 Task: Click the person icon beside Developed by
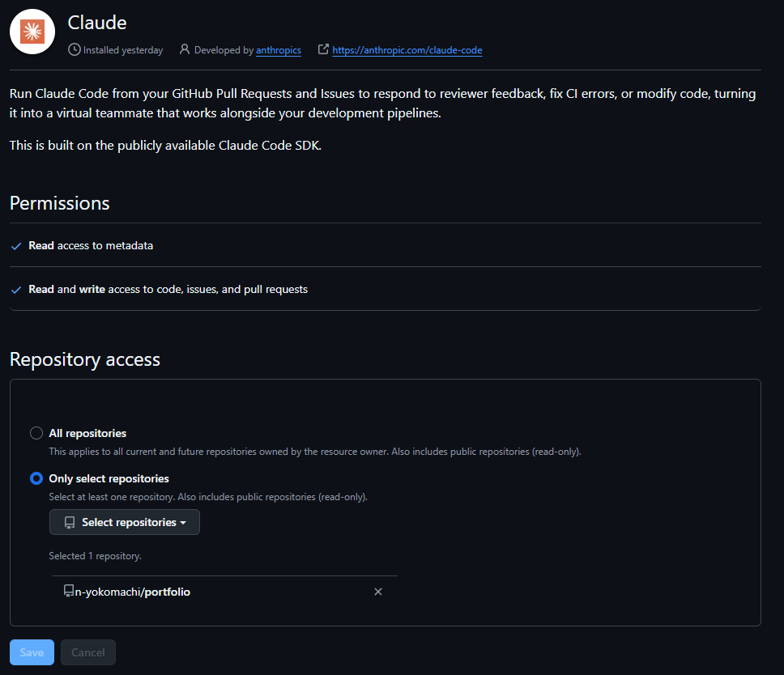tap(185, 49)
